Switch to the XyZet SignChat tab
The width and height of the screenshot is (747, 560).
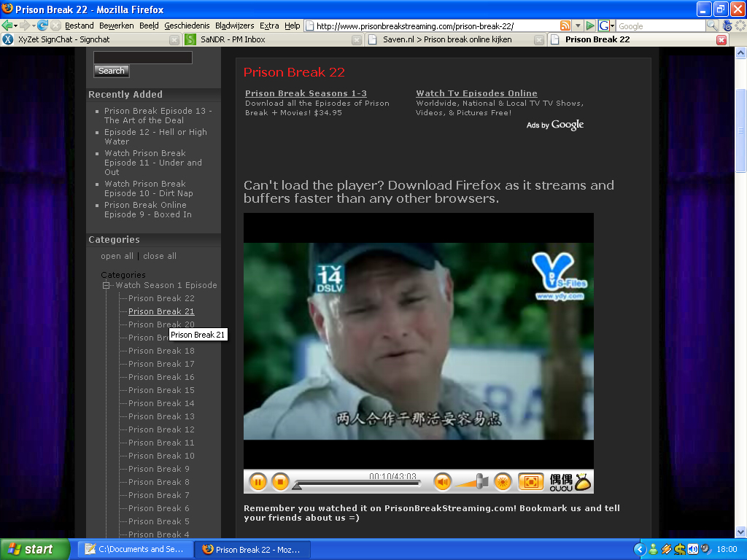pyautogui.click(x=90, y=39)
